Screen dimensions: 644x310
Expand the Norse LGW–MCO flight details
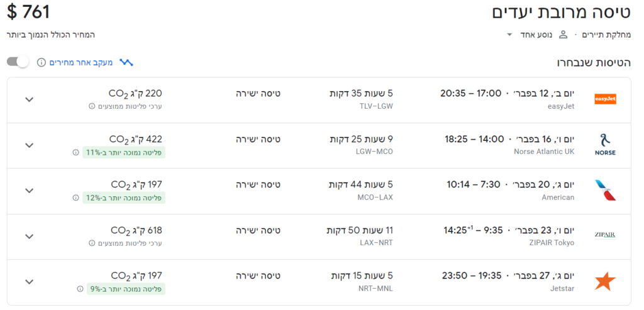[x=29, y=145]
